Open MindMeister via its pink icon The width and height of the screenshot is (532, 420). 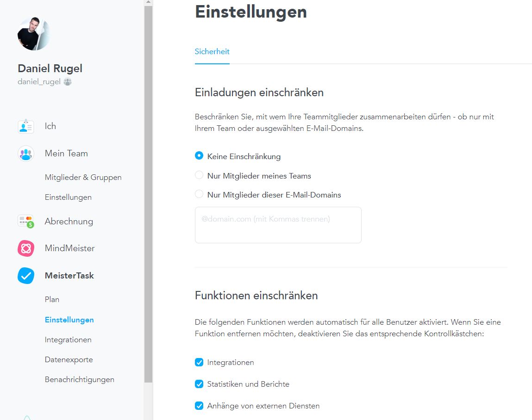click(x=26, y=248)
